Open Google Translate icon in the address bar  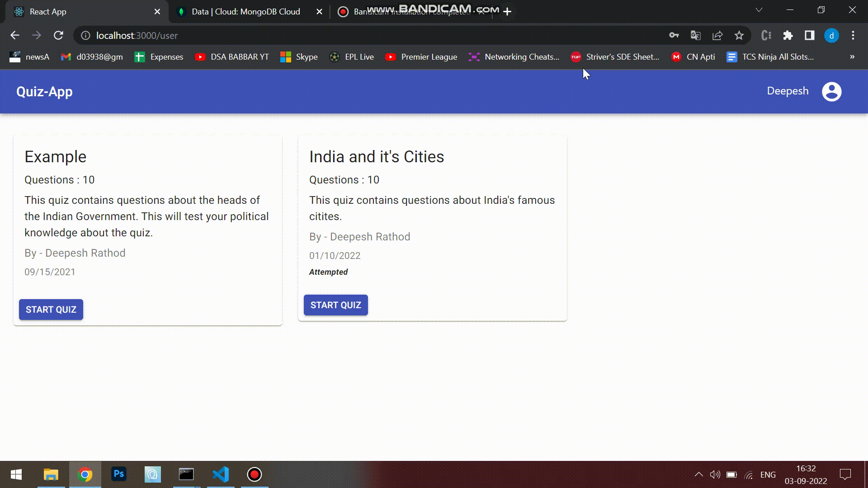tap(695, 35)
